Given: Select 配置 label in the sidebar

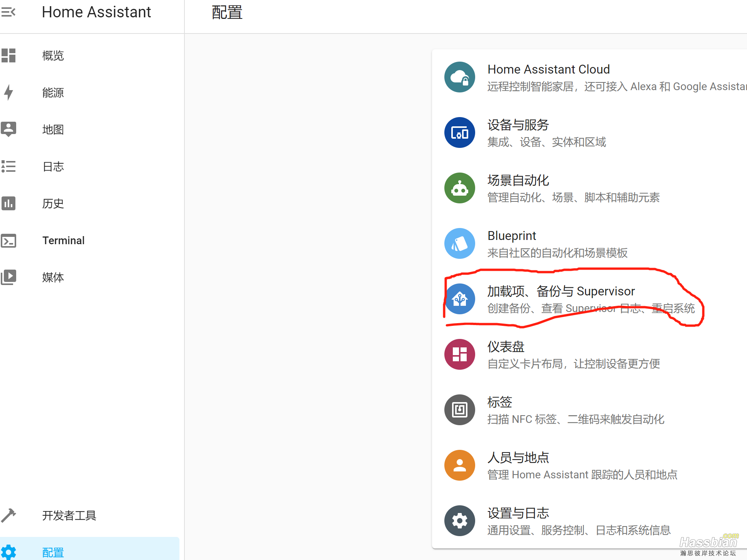Looking at the screenshot, I should pos(53,553).
